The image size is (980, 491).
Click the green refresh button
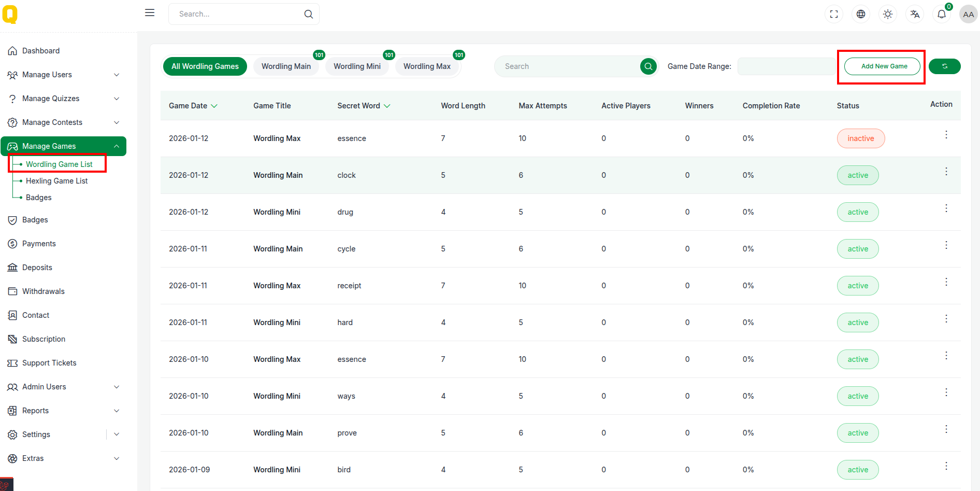point(944,66)
